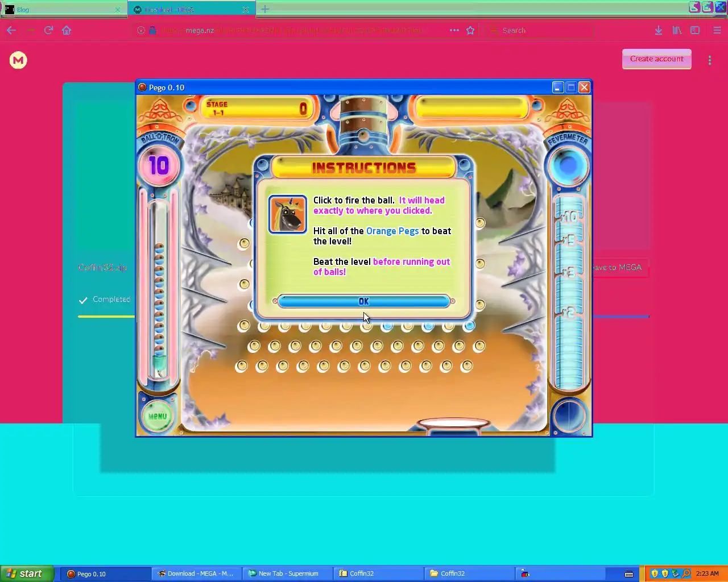Switch to Pego 0.10 taskbar item
728x582 pixels.
tap(106, 573)
